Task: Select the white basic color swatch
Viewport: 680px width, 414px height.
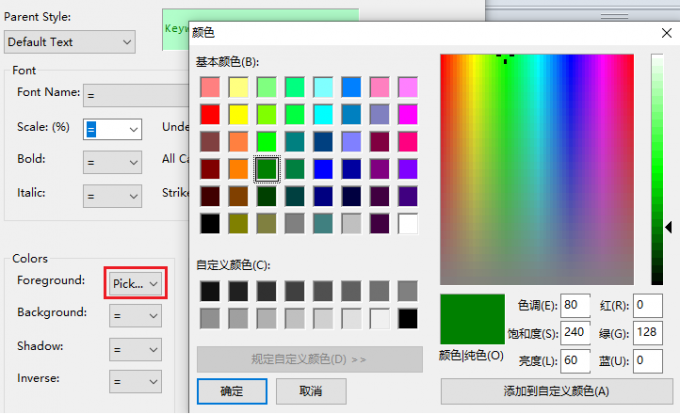Action: 408,224
